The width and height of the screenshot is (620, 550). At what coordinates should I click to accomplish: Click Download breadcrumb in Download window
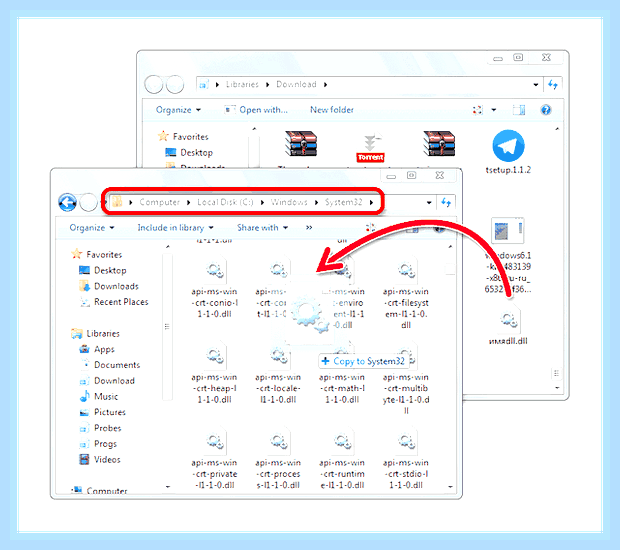point(296,84)
